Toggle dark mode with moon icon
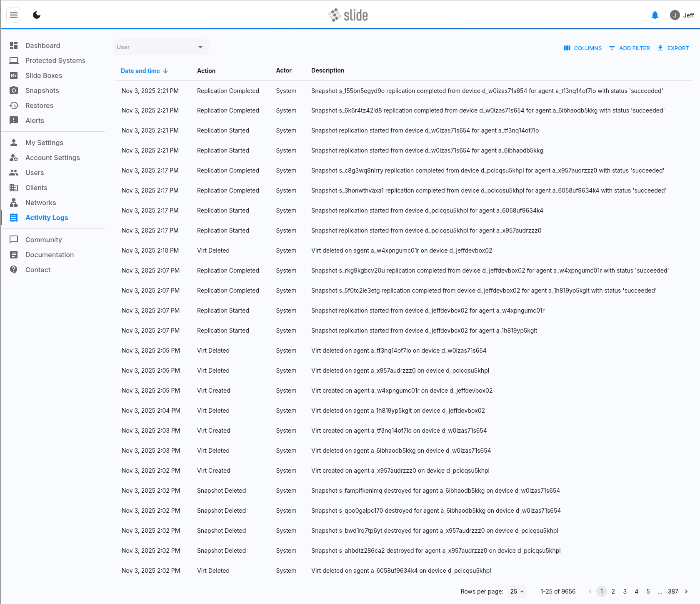 (x=37, y=15)
